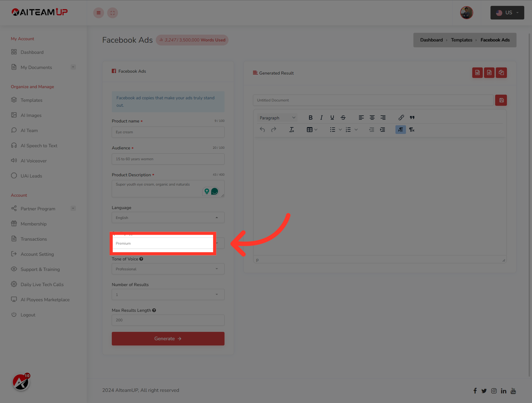Apply bold formatting in editor

click(310, 118)
